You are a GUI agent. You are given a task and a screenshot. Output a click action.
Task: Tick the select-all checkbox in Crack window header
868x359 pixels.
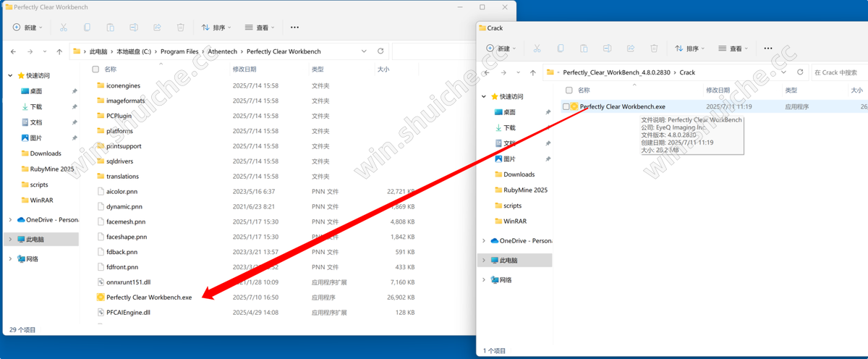point(569,90)
